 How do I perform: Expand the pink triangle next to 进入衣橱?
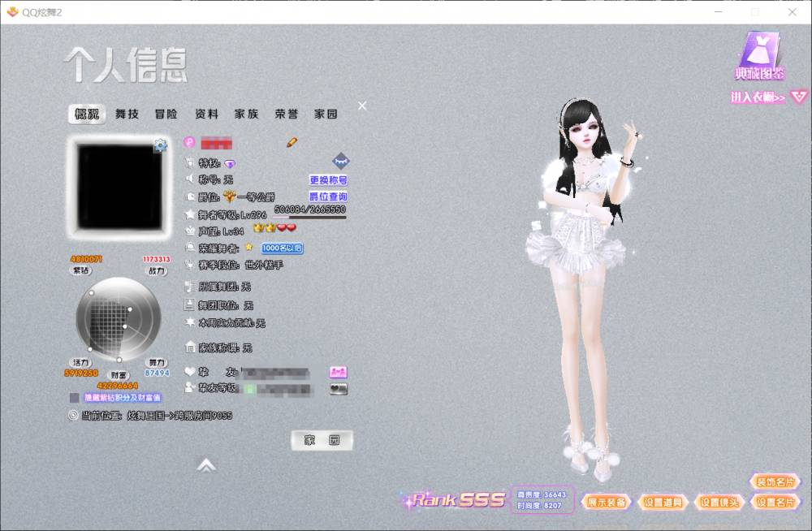[799, 97]
